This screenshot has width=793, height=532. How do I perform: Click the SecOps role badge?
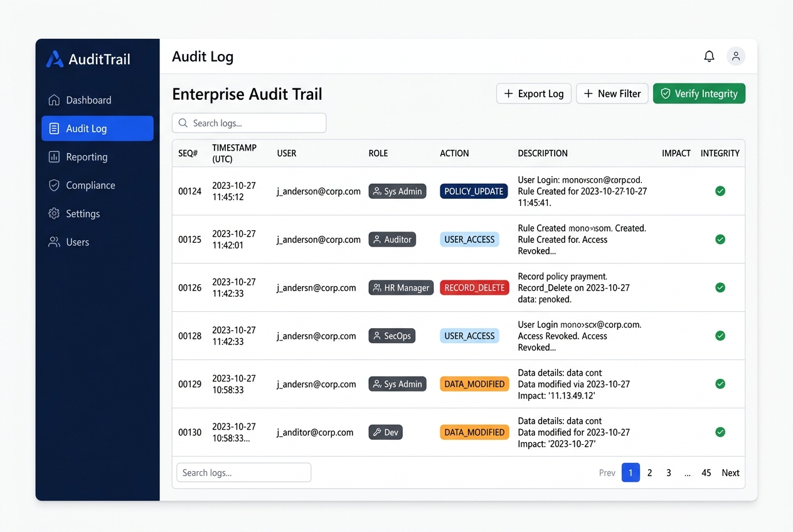pos(391,336)
